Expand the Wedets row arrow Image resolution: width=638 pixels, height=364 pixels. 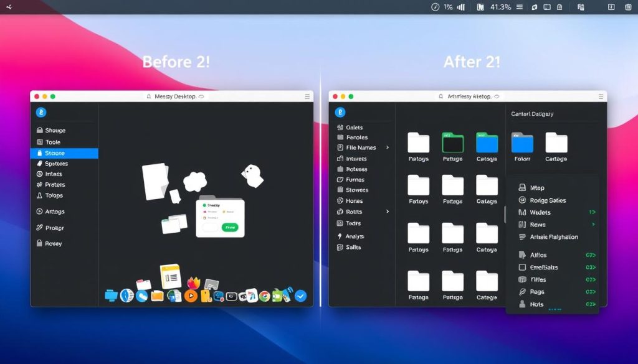(592, 212)
